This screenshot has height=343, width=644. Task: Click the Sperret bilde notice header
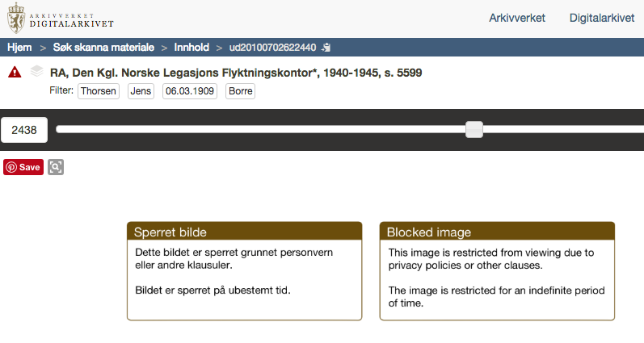[244, 232]
